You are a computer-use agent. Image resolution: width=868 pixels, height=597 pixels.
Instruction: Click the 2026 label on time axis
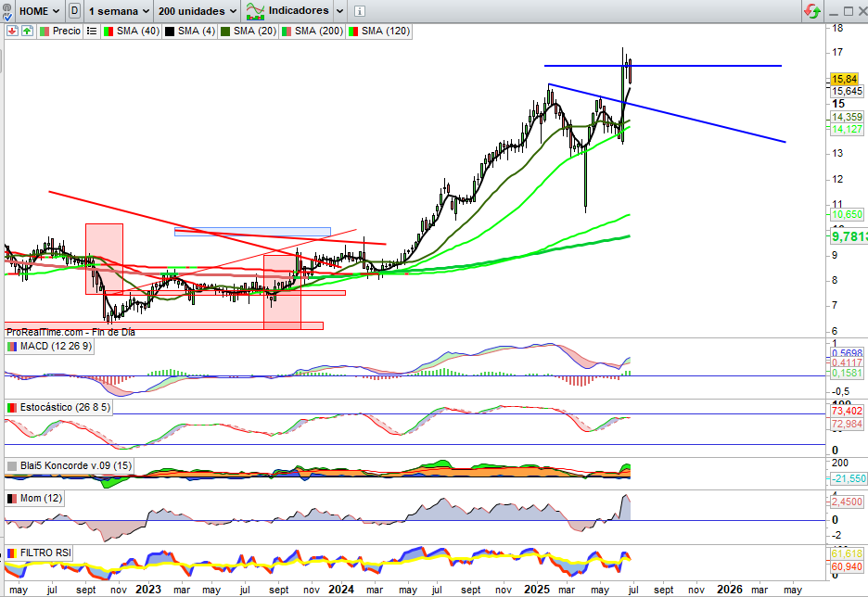coord(730,590)
